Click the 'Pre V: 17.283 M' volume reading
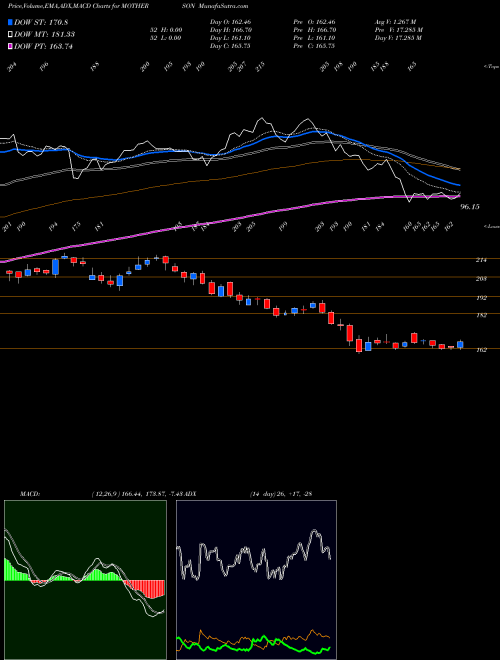The image size is (500, 660). (399, 30)
